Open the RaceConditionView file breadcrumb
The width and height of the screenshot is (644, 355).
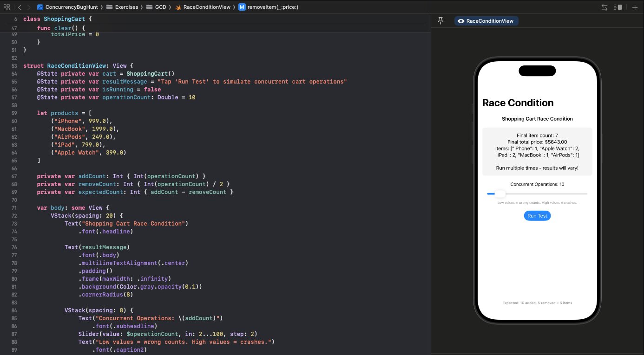[x=206, y=7]
